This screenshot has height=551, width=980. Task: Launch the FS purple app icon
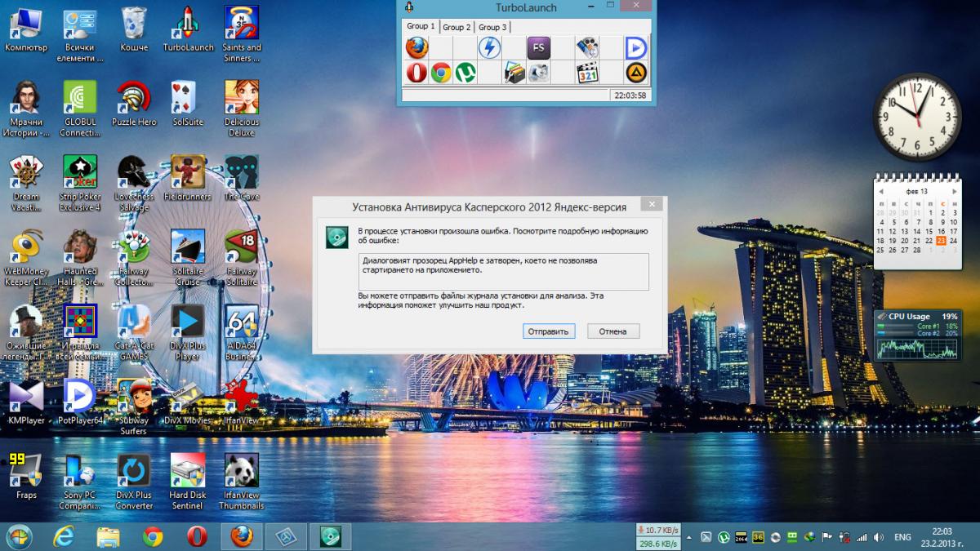click(538, 47)
